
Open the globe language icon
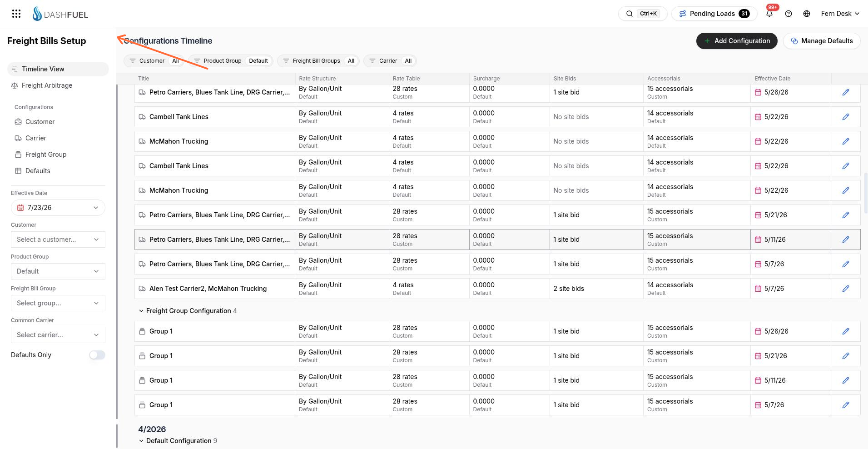807,14
